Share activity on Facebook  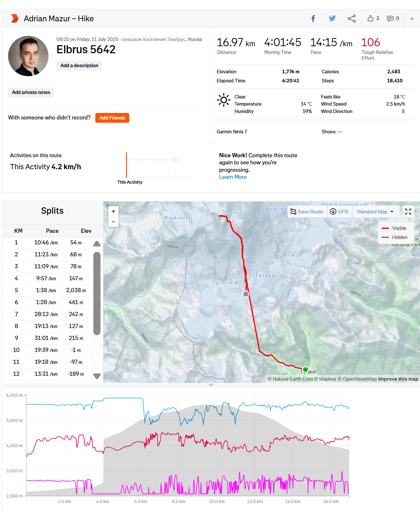(313, 19)
